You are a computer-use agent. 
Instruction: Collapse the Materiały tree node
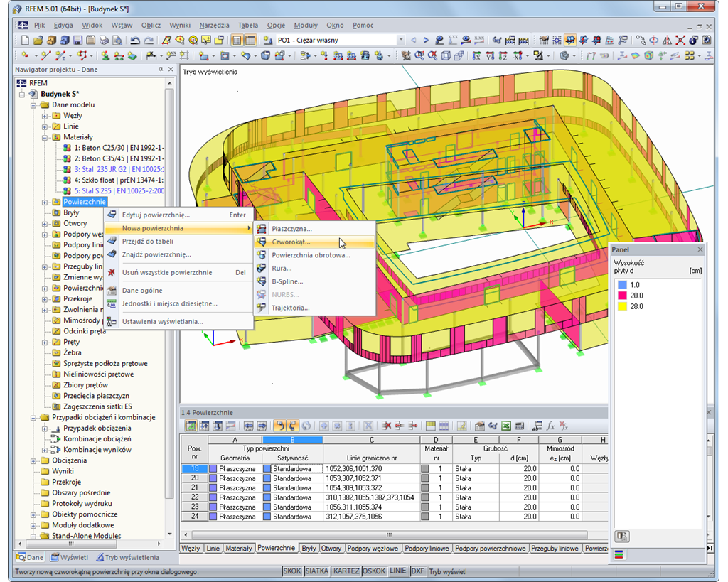point(45,137)
